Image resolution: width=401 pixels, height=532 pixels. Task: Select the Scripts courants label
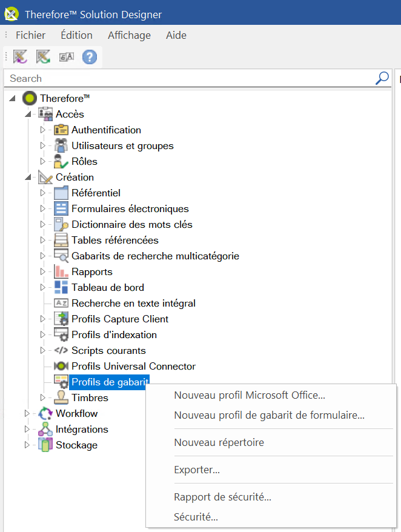[108, 350]
